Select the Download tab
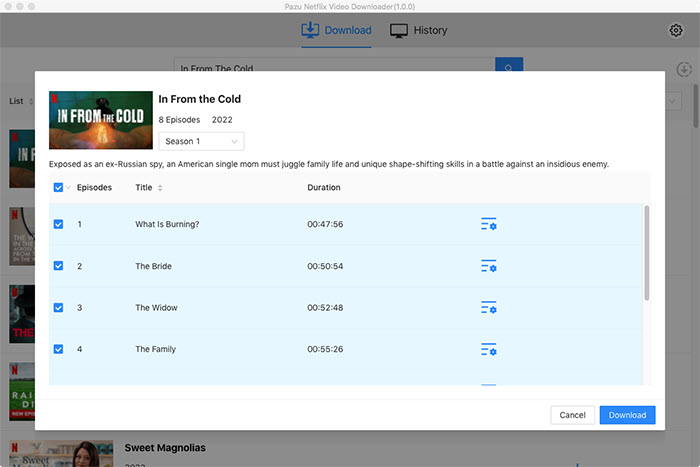Viewport: 700px width, 467px height. (x=336, y=30)
